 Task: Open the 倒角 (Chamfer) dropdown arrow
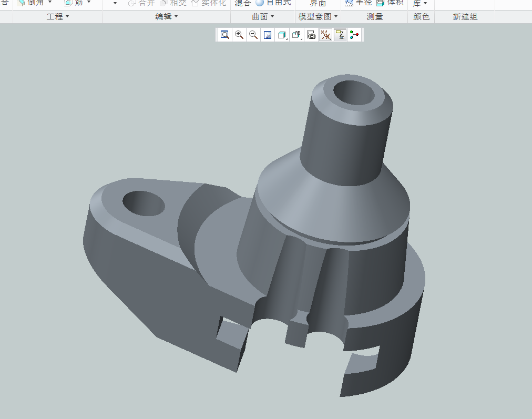[50, 3]
